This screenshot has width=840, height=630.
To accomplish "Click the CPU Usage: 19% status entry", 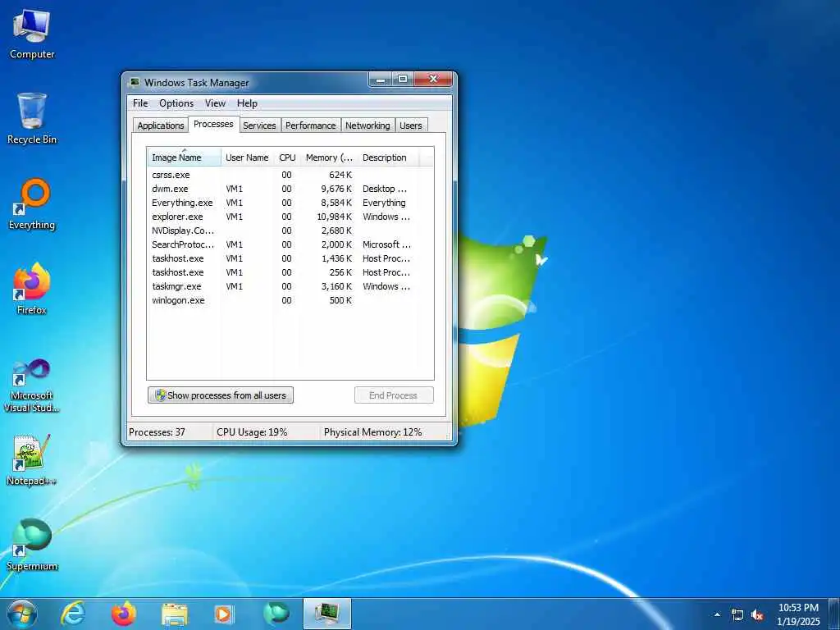I will (x=252, y=431).
